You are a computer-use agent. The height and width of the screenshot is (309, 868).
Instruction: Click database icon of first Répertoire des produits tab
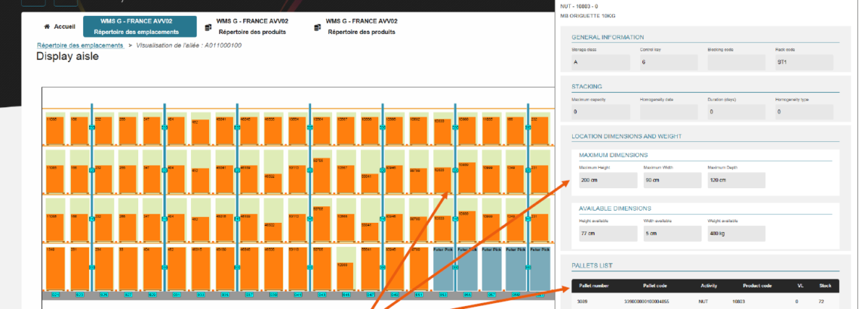(208, 27)
